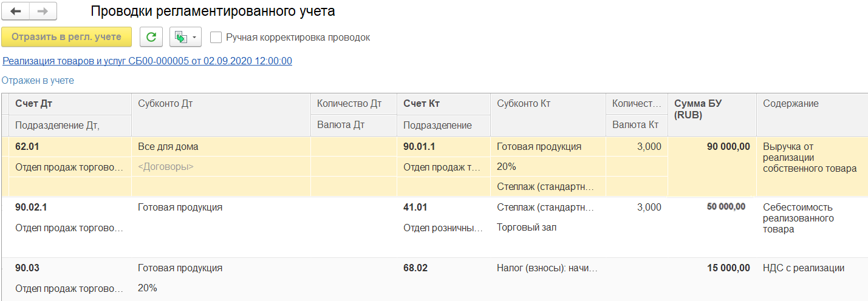
Task: Expand dropdown arrow beside the report icon
Action: click(x=194, y=38)
